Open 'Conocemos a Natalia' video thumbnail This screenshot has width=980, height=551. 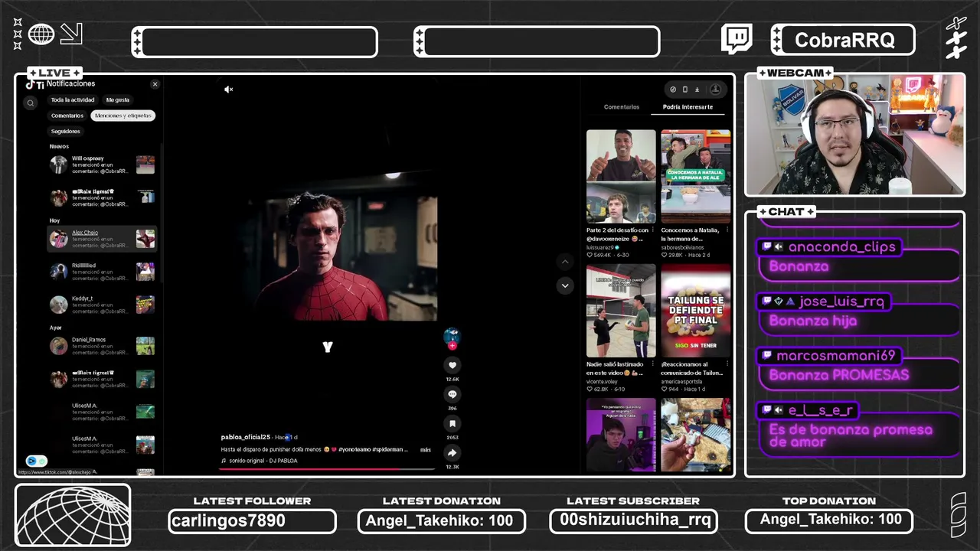click(x=696, y=176)
